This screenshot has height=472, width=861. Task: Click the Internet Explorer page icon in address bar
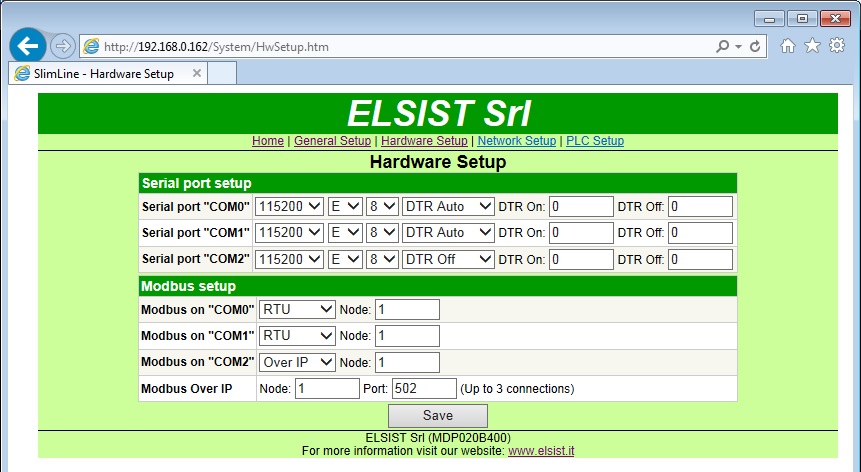pos(91,47)
